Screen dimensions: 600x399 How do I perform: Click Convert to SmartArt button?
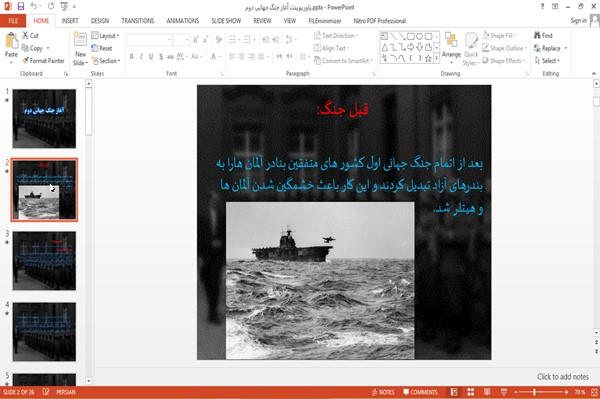coord(343,60)
